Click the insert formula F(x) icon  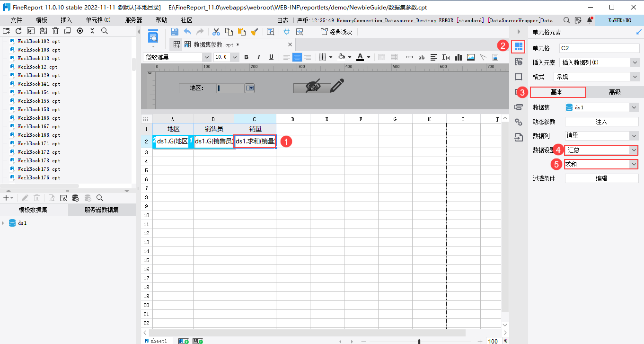[x=446, y=57]
